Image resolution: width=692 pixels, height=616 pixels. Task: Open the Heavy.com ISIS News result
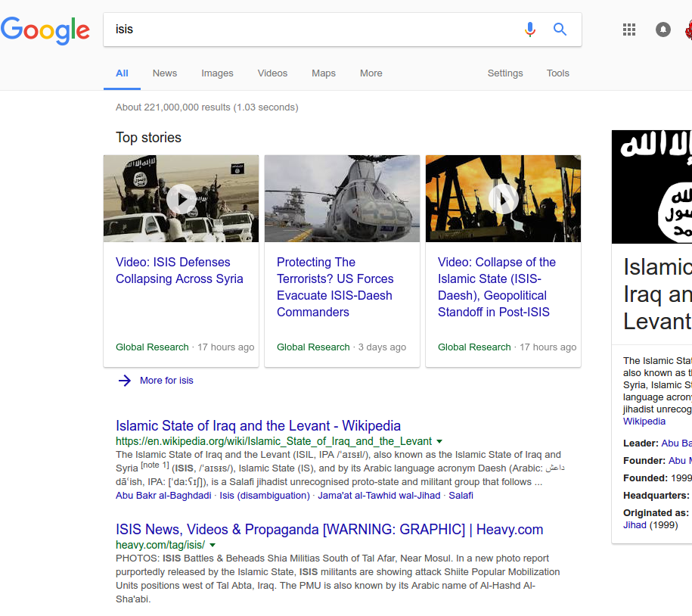329,529
